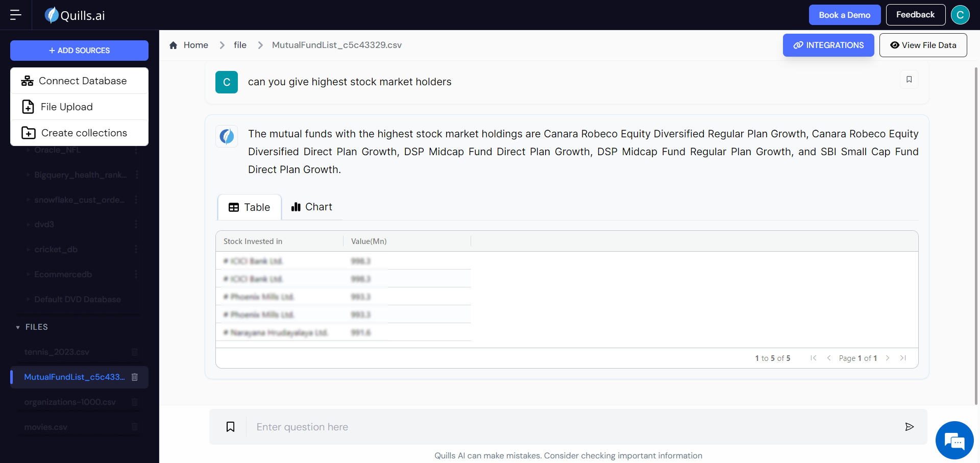This screenshot has height=463, width=980.
Task: Choose Create collections option
Action: (x=79, y=133)
